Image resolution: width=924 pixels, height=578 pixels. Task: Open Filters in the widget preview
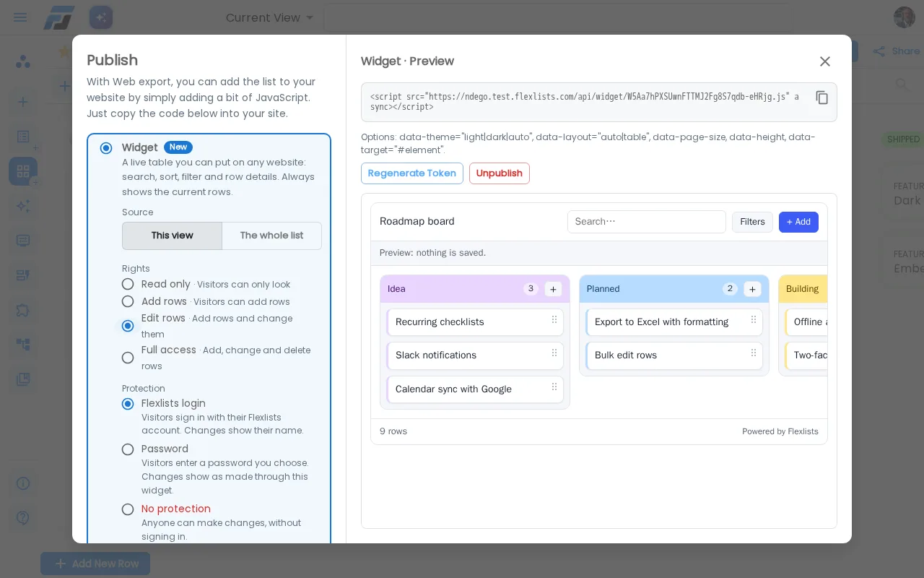point(752,222)
